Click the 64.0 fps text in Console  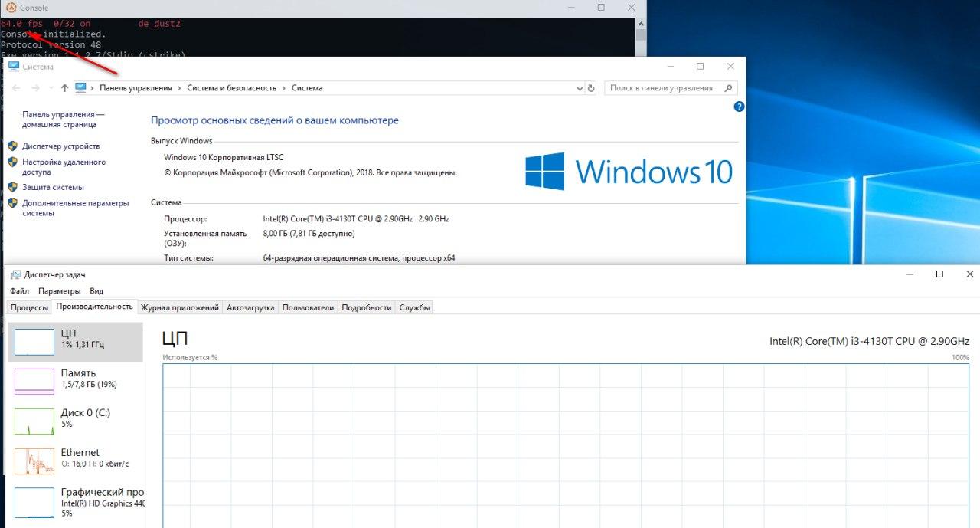coord(22,24)
